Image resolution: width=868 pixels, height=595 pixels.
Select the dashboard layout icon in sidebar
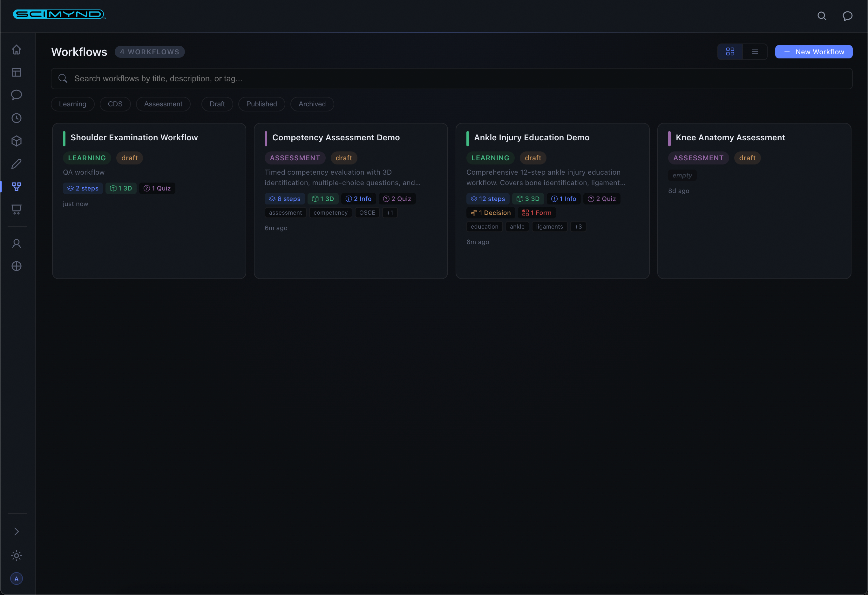point(17,72)
